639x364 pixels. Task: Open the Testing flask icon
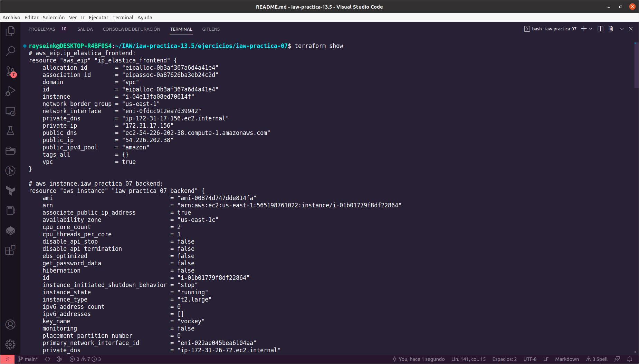10,131
